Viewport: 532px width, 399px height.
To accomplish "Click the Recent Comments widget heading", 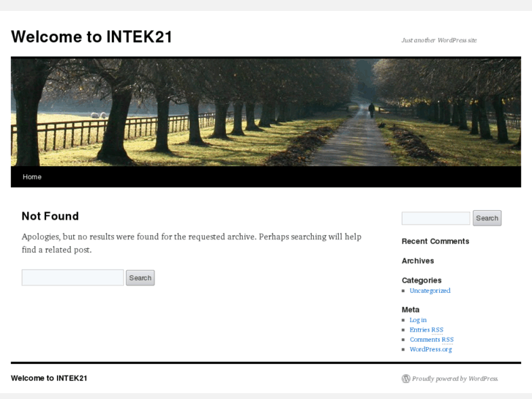I will click(x=435, y=241).
